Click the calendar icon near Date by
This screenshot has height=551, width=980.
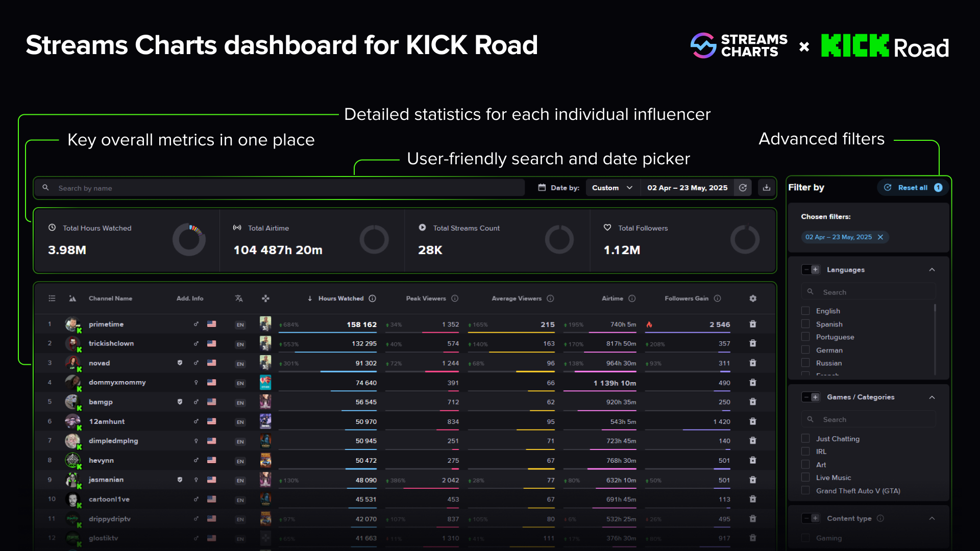[x=542, y=188]
